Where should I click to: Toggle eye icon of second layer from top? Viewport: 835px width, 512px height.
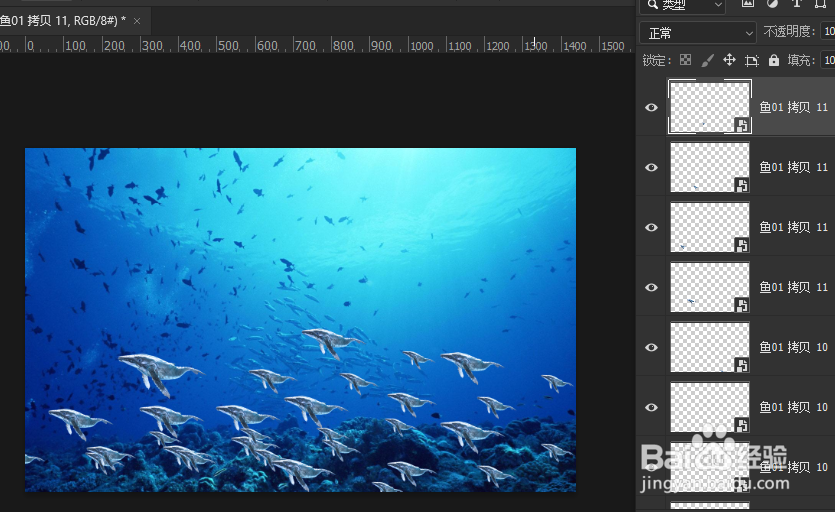coord(651,167)
